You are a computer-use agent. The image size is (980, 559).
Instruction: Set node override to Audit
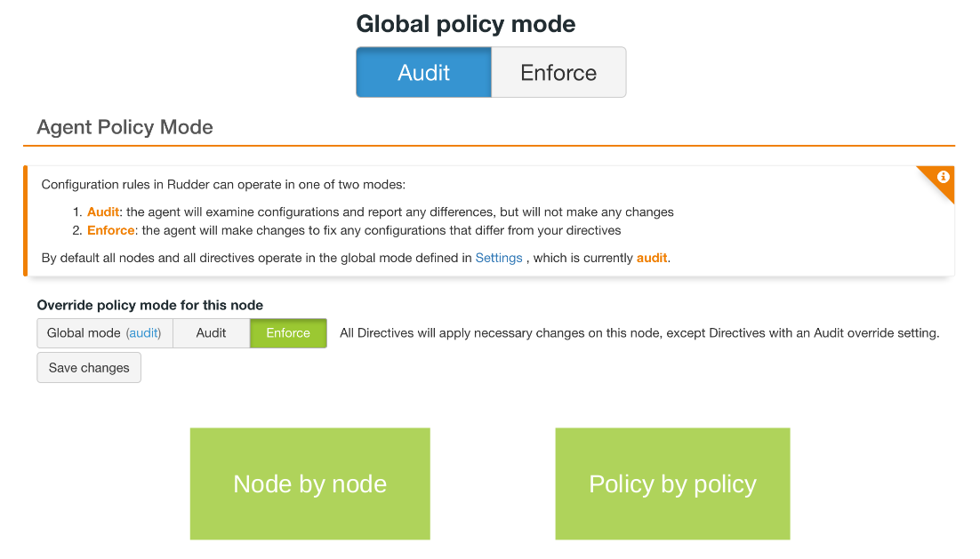click(211, 333)
